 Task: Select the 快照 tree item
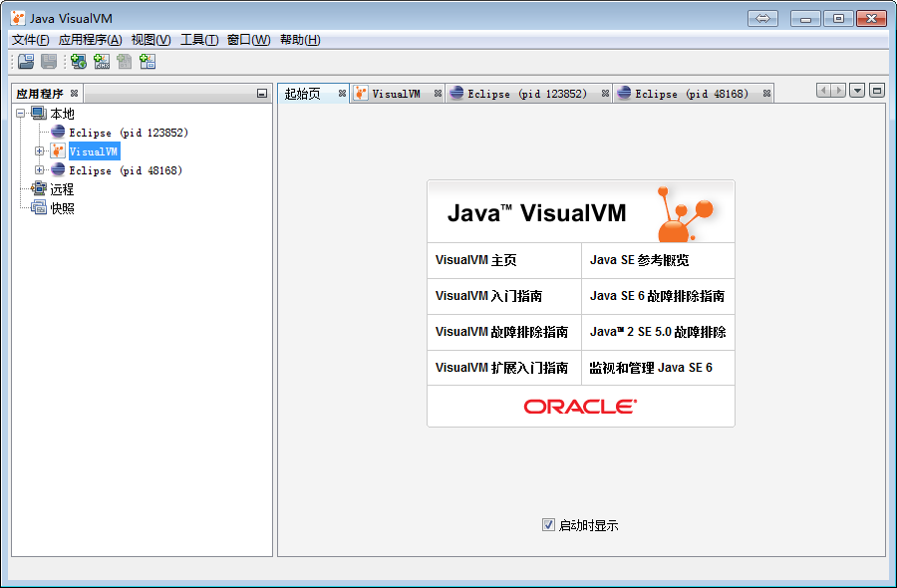click(62, 208)
